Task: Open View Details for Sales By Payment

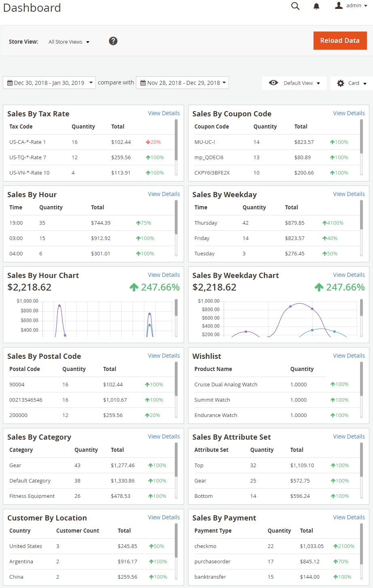Action: click(x=349, y=517)
